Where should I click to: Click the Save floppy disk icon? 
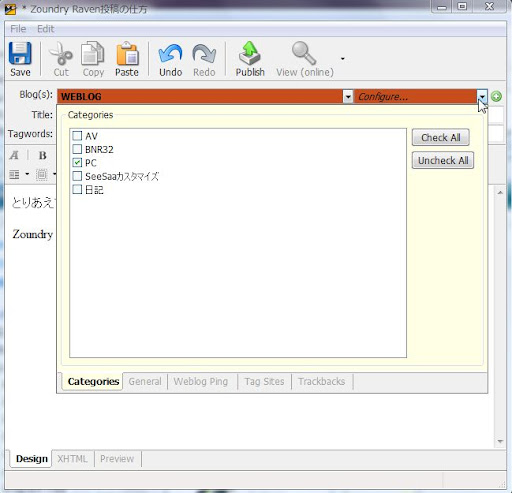point(20,53)
